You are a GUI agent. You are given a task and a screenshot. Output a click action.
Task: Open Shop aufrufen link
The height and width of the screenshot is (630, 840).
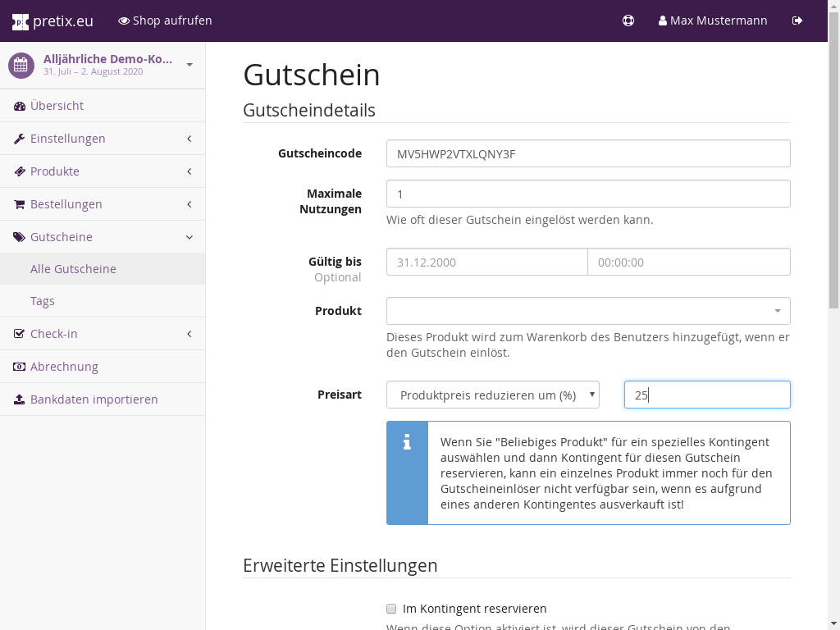(x=165, y=21)
